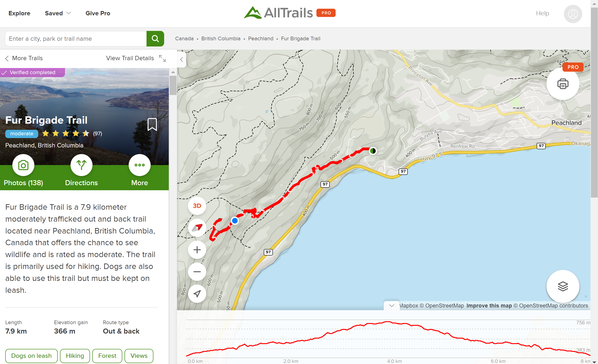Zoom in on the map
This screenshot has width=598, height=364.
[x=197, y=250]
